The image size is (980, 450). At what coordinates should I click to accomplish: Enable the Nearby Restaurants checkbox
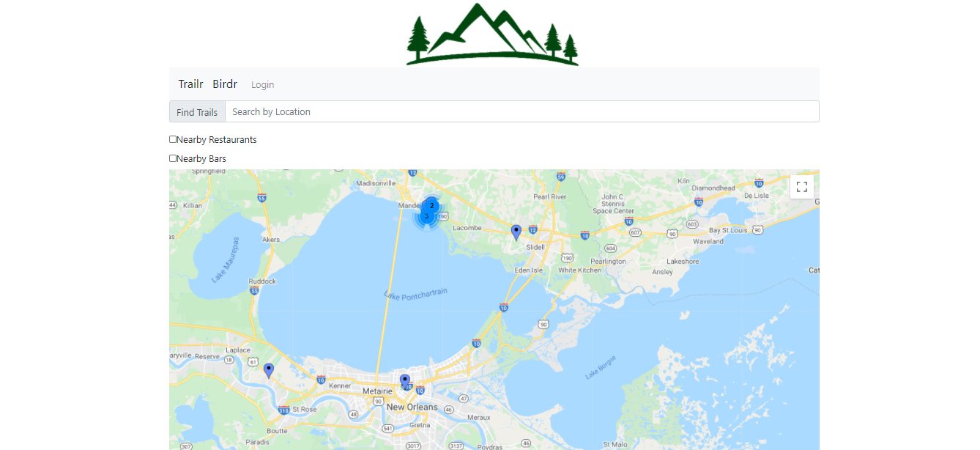click(173, 139)
